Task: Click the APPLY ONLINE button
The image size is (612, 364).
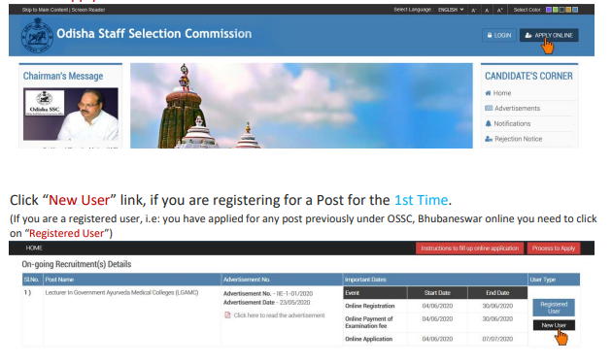Action: [549, 35]
